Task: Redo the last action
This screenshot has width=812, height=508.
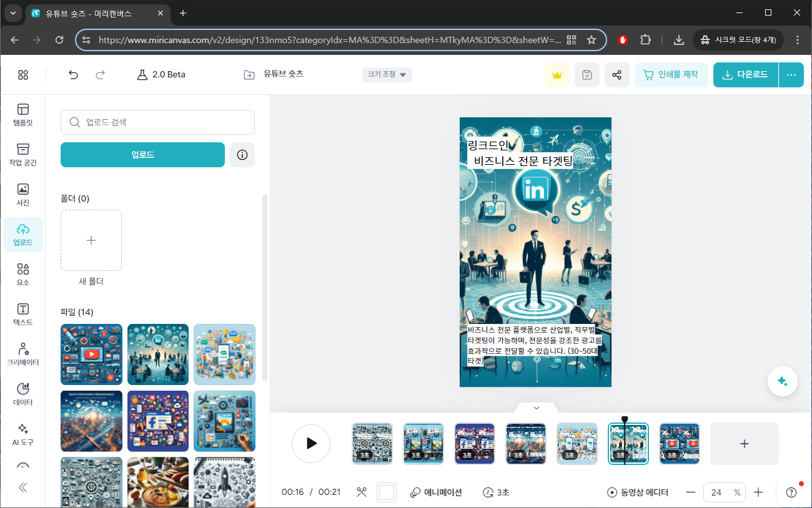Action: [x=100, y=75]
